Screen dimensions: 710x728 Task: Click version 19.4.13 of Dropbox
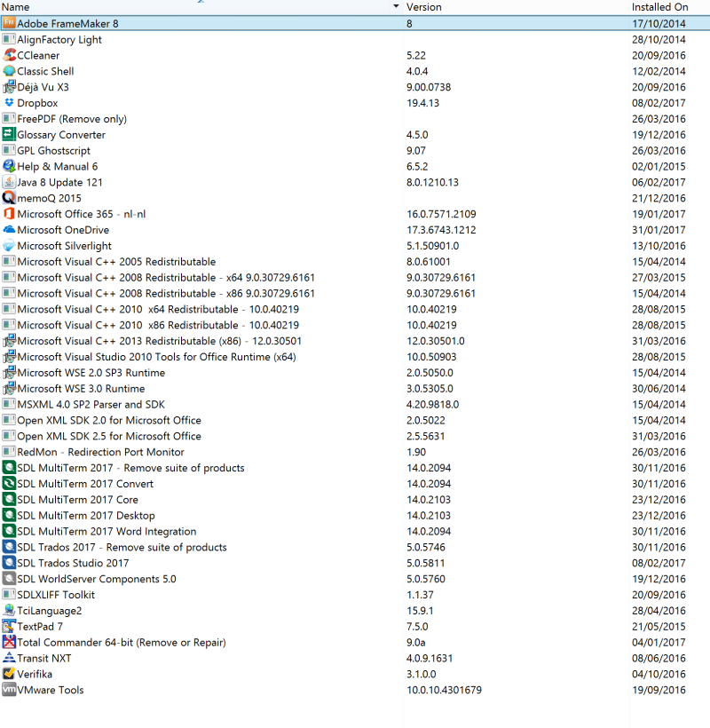click(422, 103)
